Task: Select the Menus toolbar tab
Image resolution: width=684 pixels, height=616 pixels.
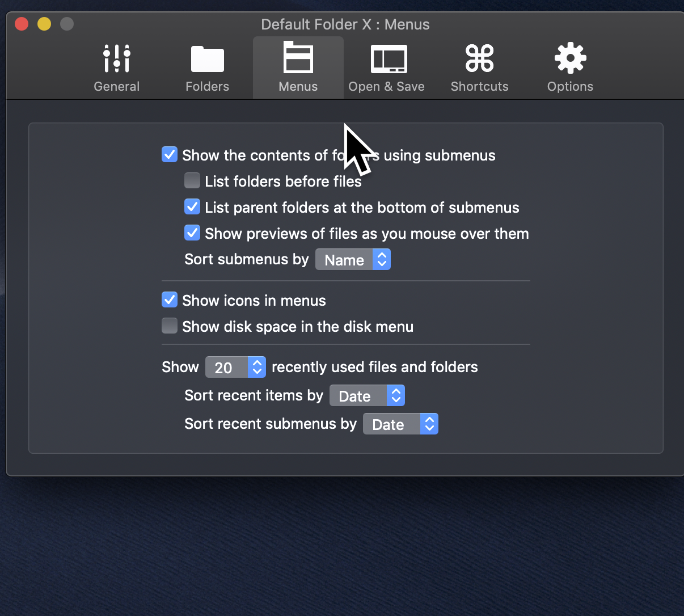Action: click(298, 68)
